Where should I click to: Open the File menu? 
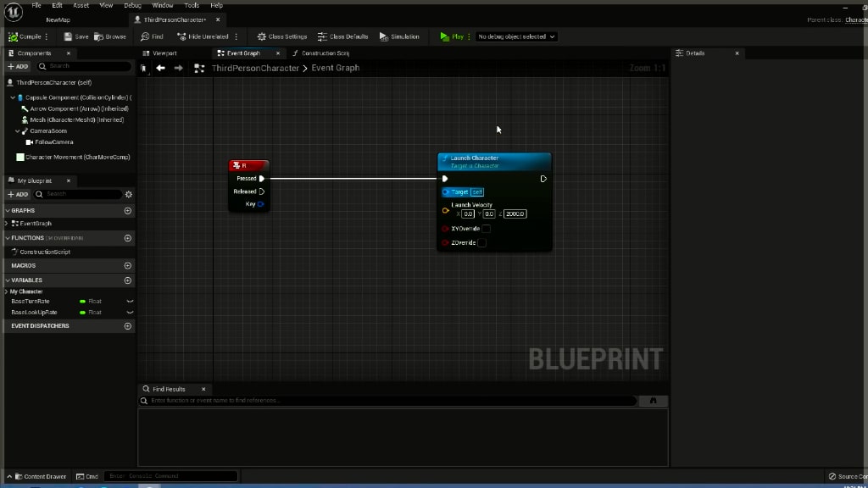(x=36, y=5)
